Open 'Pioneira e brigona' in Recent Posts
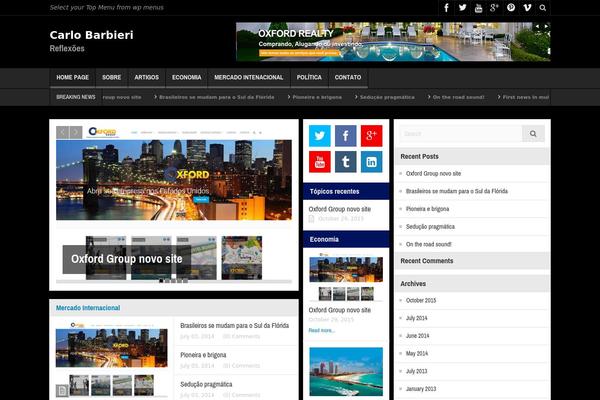 pos(427,209)
